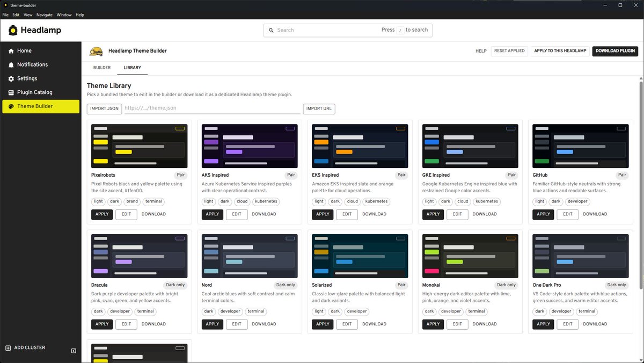Click the Plugin Catalog icon
Viewport: 644px width, 363px height.
point(11,92)
